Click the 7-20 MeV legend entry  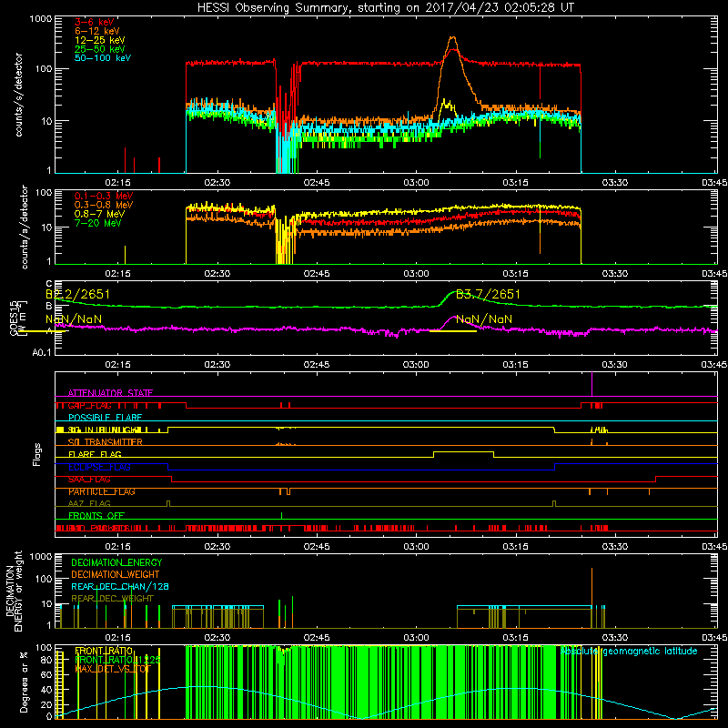(x=97, y=223)
